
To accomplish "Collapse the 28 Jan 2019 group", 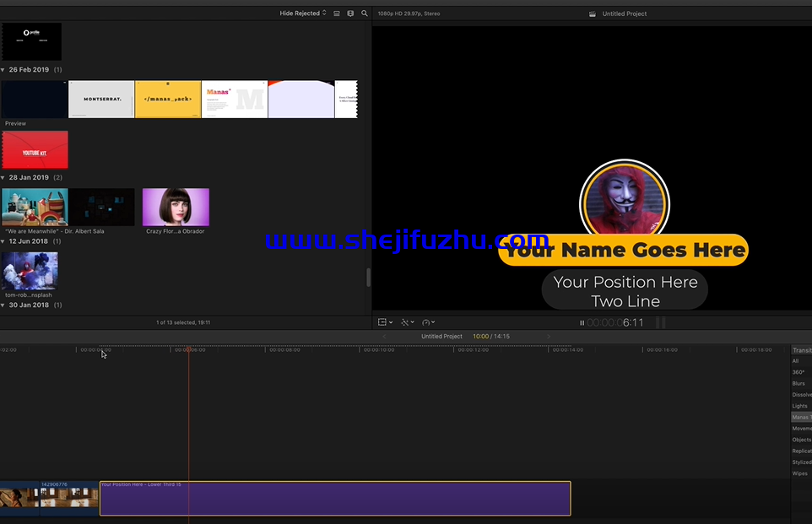I will 3,177.
